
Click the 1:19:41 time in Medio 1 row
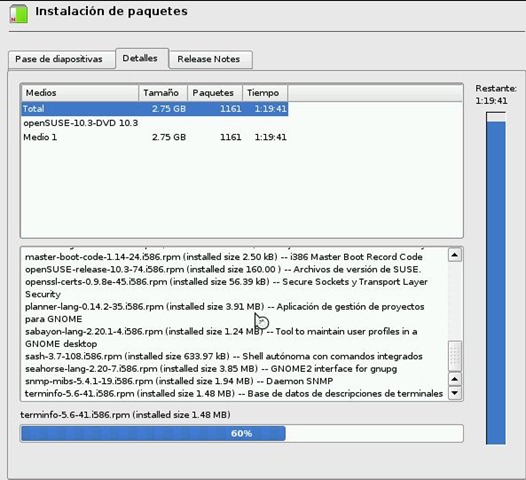(270, 137)
